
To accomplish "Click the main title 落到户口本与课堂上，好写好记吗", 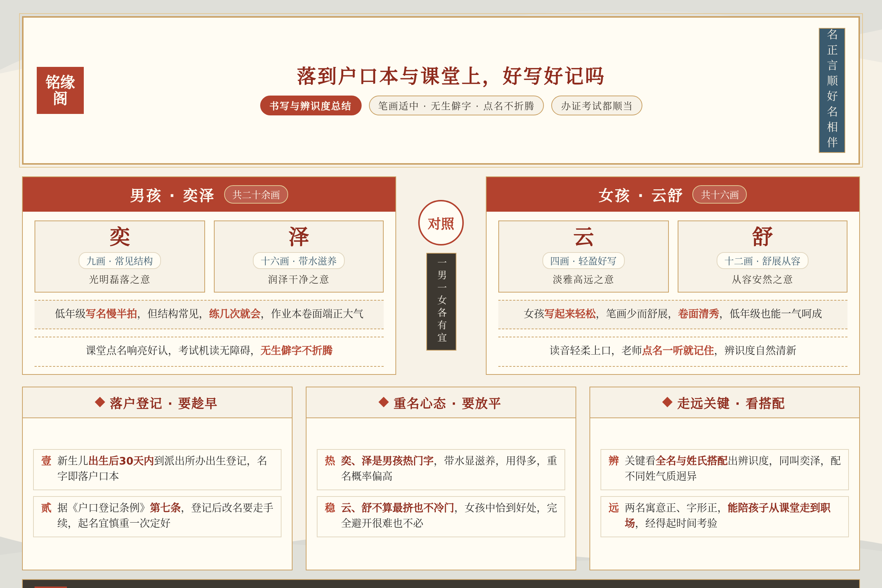I will (451, 76).
